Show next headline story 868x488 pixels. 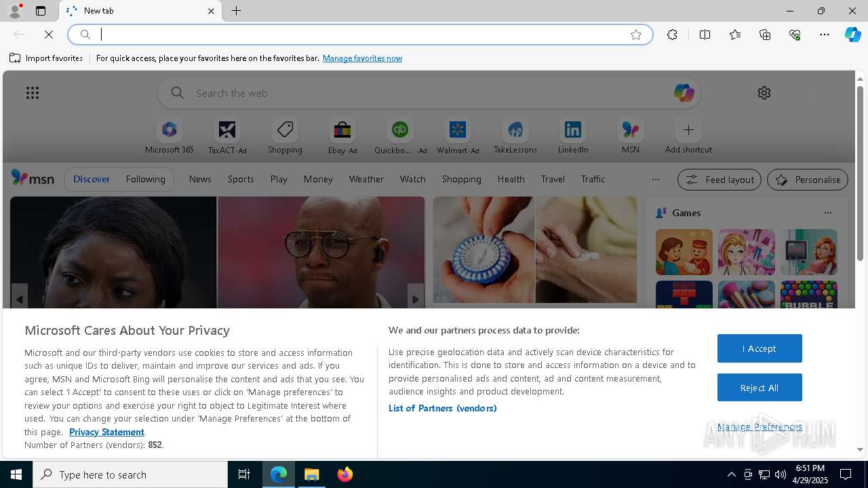415,299
